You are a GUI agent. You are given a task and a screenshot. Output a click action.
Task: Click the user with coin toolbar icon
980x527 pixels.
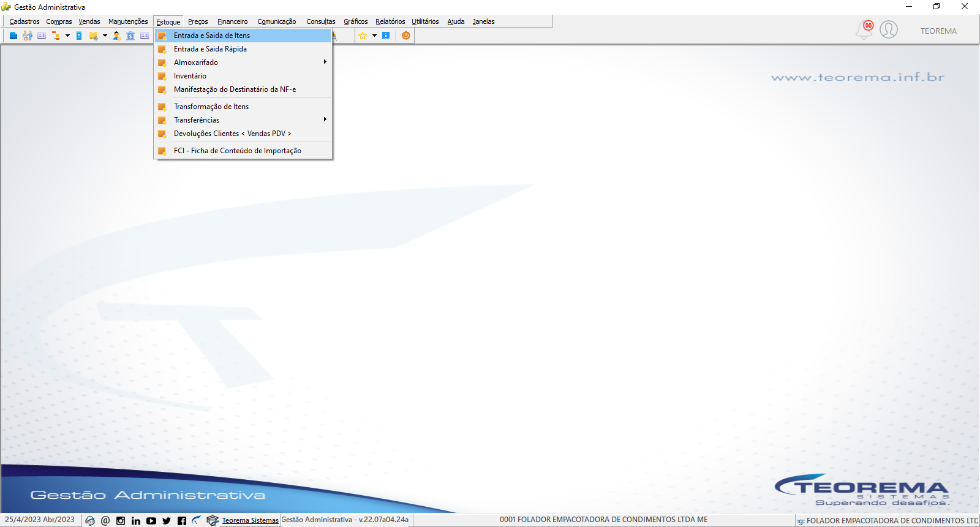pos(117,36)
